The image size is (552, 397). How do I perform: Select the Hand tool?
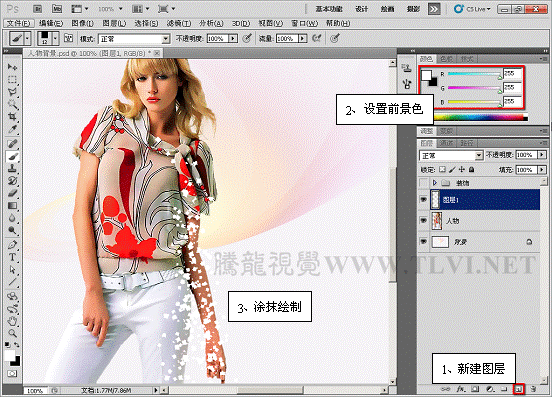[12, 321]
